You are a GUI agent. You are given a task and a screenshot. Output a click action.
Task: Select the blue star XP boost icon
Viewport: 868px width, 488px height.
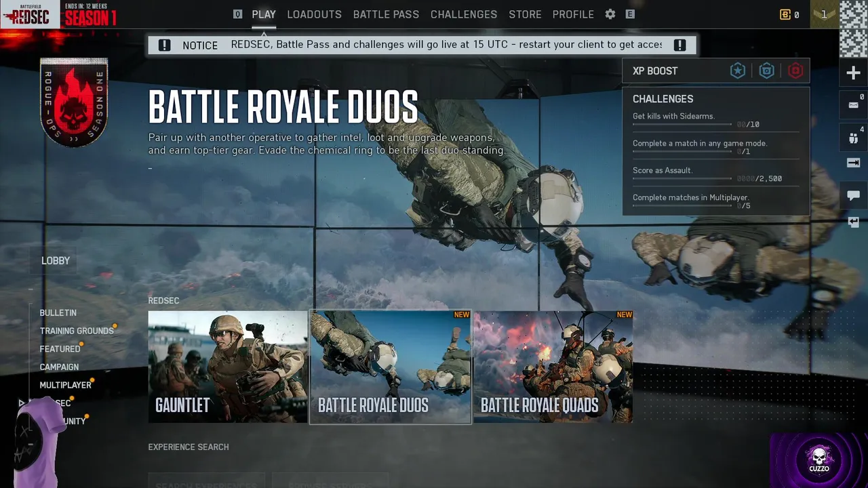pyautogui.click(x=738, y=70)
